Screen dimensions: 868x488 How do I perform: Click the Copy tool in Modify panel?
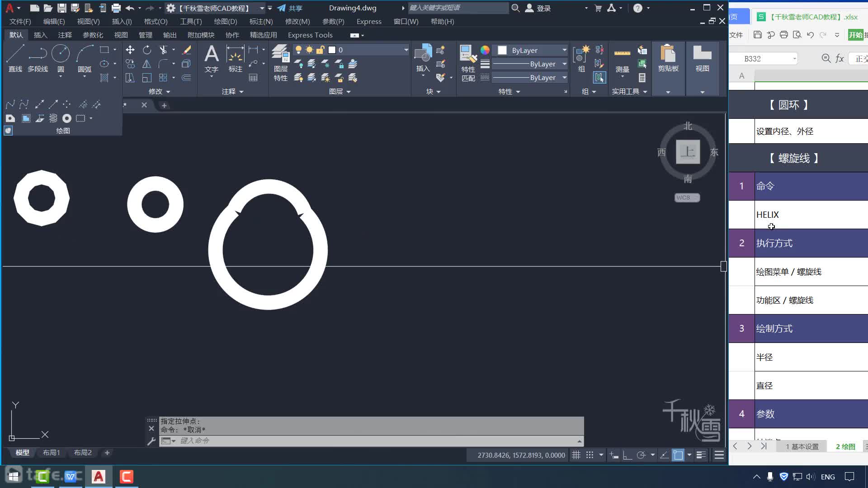click(x=130, y=64)
